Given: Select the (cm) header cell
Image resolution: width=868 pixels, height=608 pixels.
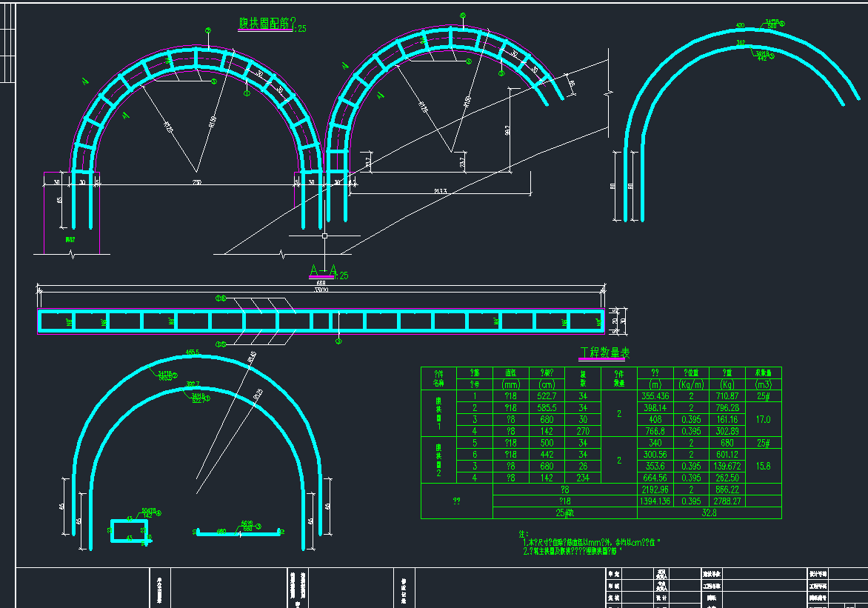Looking at the screenshot, I should (x=547, y=384).
